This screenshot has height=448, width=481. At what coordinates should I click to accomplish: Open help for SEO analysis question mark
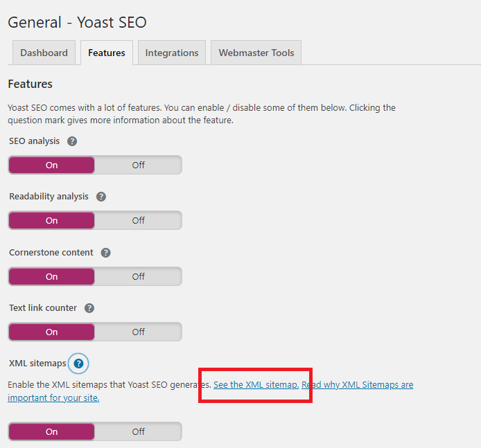[x=72, y=141]
